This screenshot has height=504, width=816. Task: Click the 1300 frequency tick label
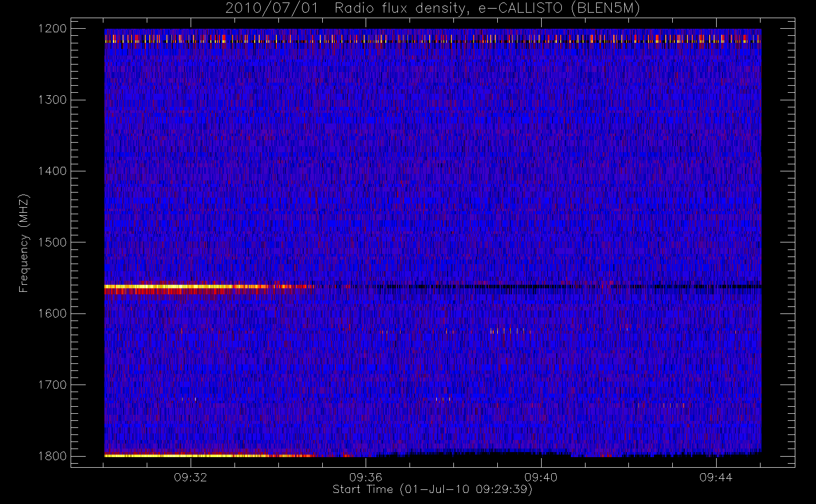(53, 100)
